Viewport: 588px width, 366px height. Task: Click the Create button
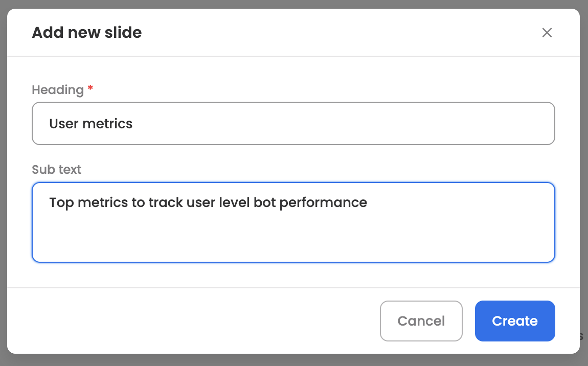pyautogui.click(x=514, y=321)
